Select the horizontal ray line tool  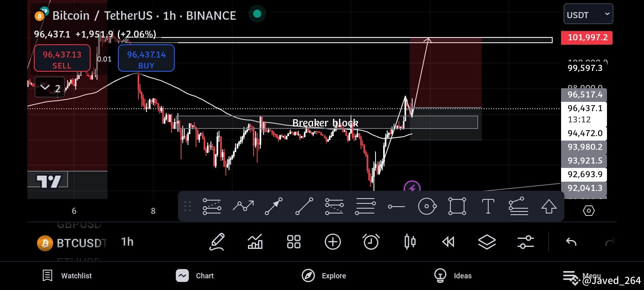pyautogui.click(x=396, y=207)
